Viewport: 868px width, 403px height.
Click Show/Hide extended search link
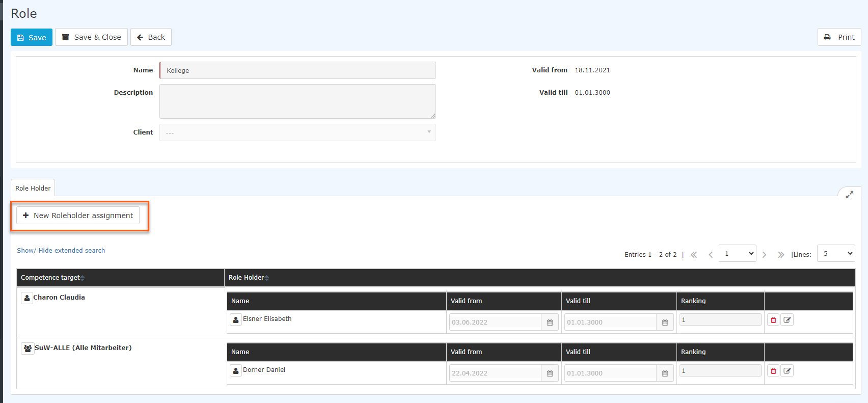(x=61, y=250)
